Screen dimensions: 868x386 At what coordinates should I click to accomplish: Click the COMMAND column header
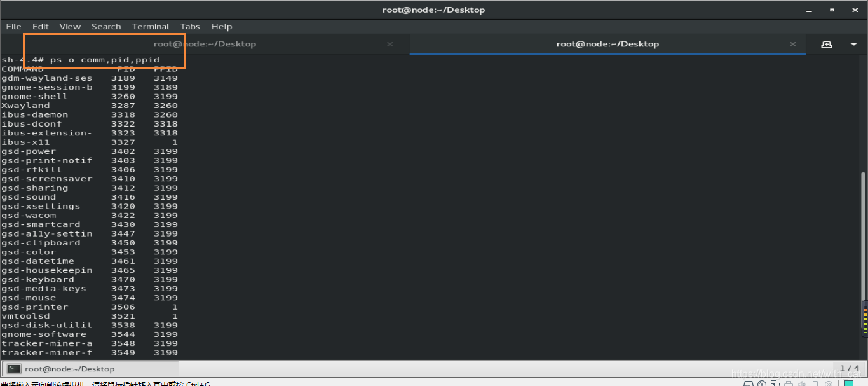23,69
